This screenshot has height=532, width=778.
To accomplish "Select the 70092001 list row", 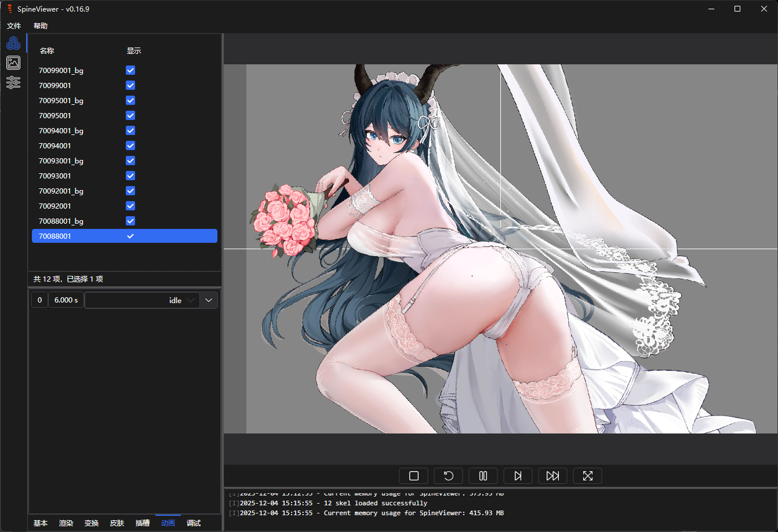I will [x=125, y=206].
